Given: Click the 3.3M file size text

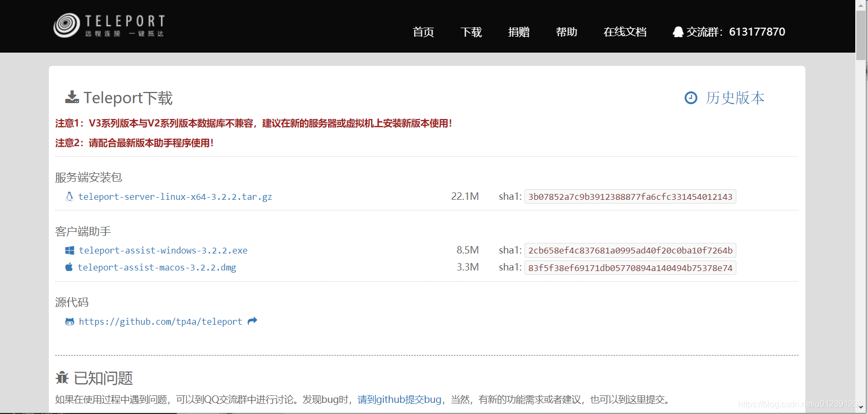Looking at the screenshot, I should (x=468, y=267).
